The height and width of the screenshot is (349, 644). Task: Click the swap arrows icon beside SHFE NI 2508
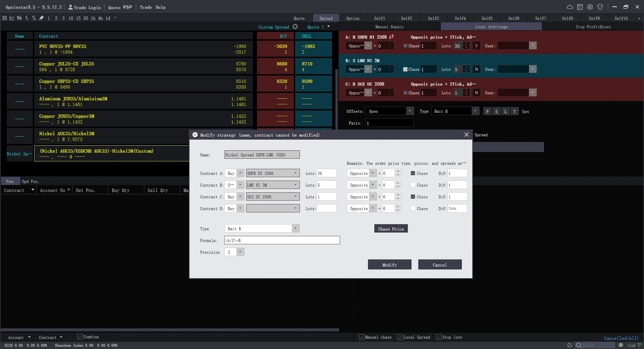coord(391,37)
